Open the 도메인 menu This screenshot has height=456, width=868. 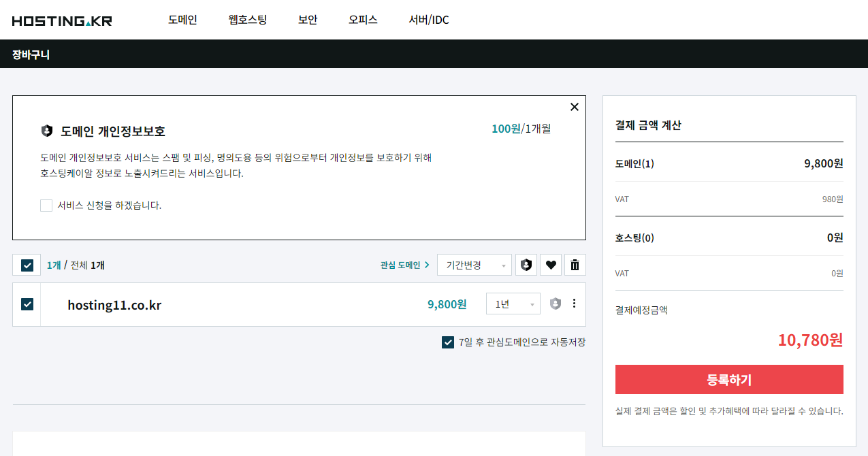pos(182,20)
